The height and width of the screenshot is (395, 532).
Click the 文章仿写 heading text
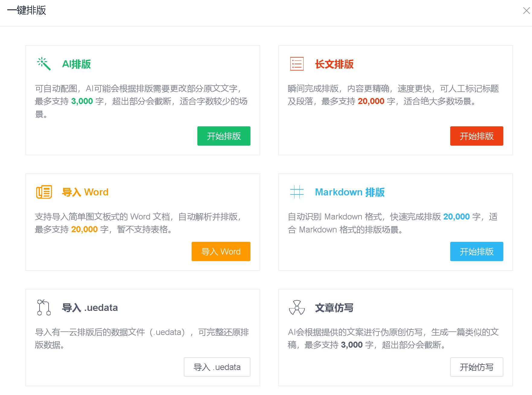point(334,308)
